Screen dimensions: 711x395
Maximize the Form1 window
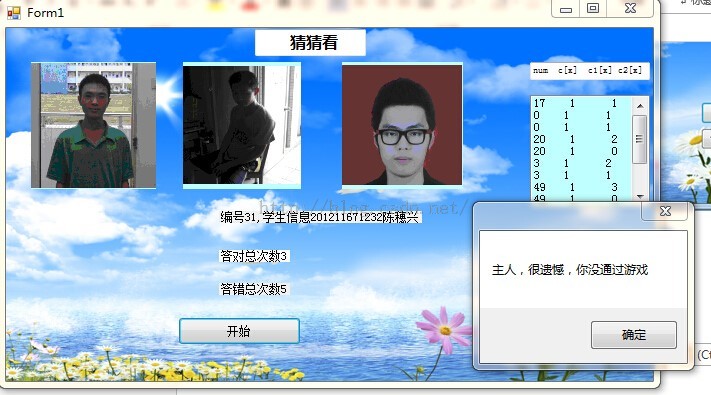coord(593,9)
